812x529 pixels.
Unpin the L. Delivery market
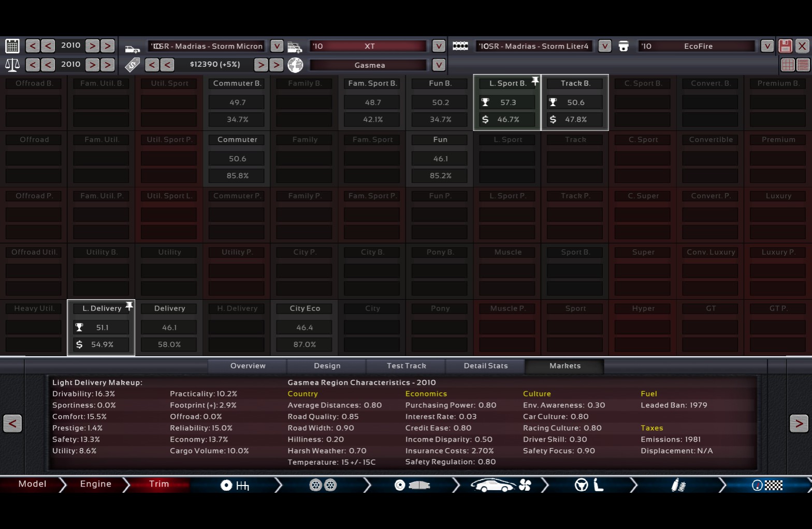(x=129, y=306)
